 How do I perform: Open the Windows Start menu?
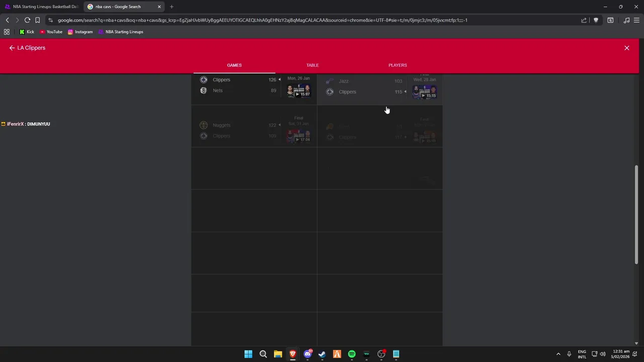tap(248, 354)
